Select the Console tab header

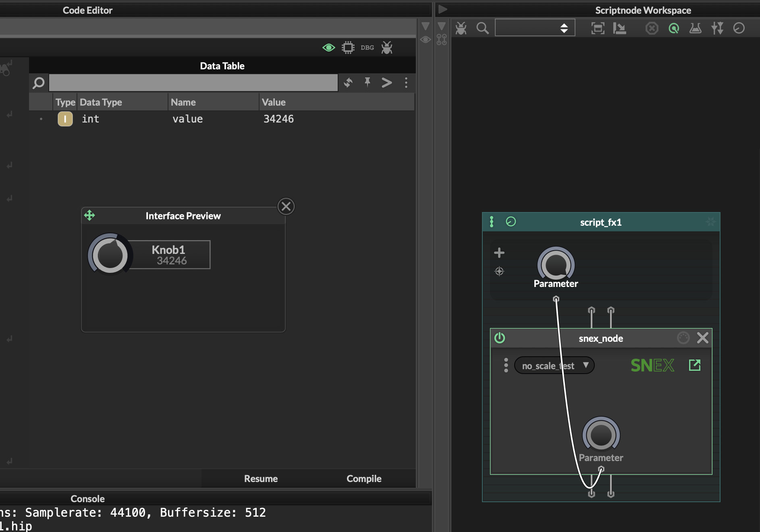coord(87,499)
